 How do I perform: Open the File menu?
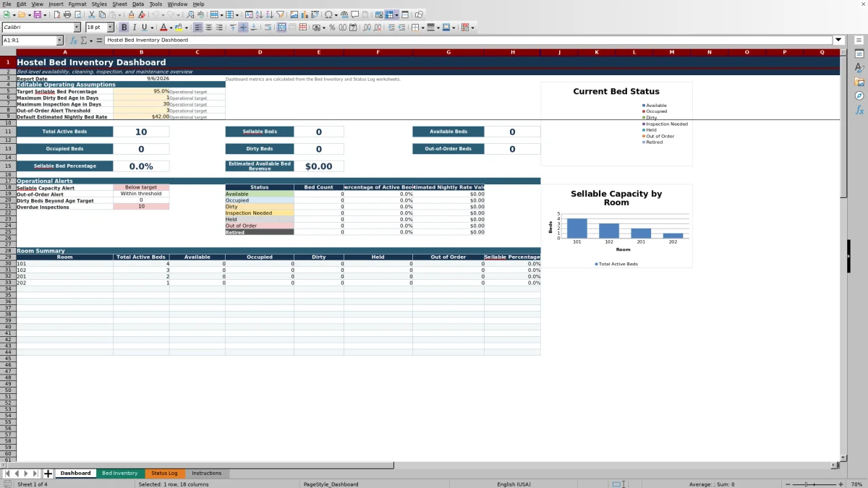click(7, 4)
